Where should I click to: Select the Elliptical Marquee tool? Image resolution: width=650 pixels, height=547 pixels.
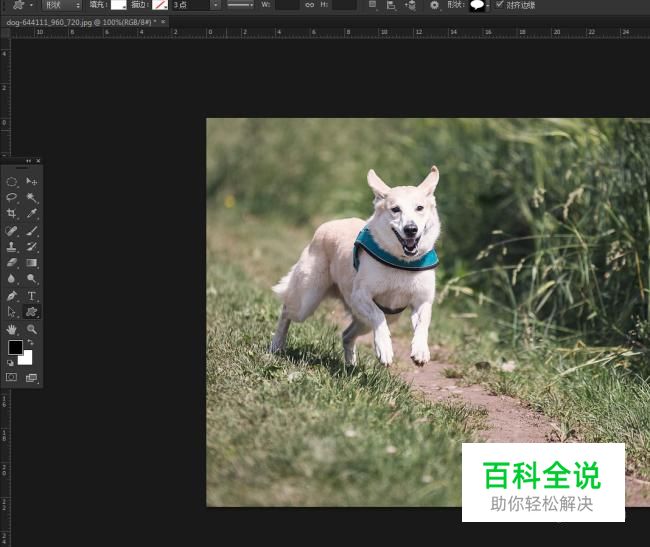pyautogui.click(x=12, y=182)
